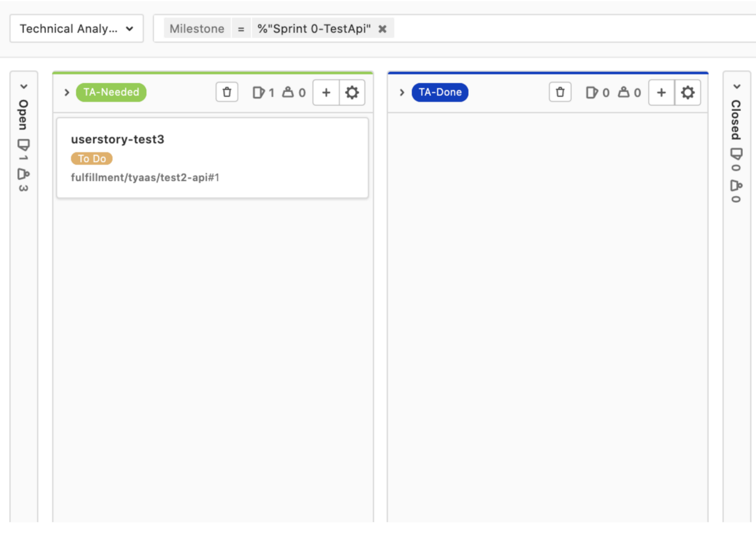This screenshot has width=756, height=541.
Task: Delete the TA-Needed list with trash icon
Action: [227, 93]
